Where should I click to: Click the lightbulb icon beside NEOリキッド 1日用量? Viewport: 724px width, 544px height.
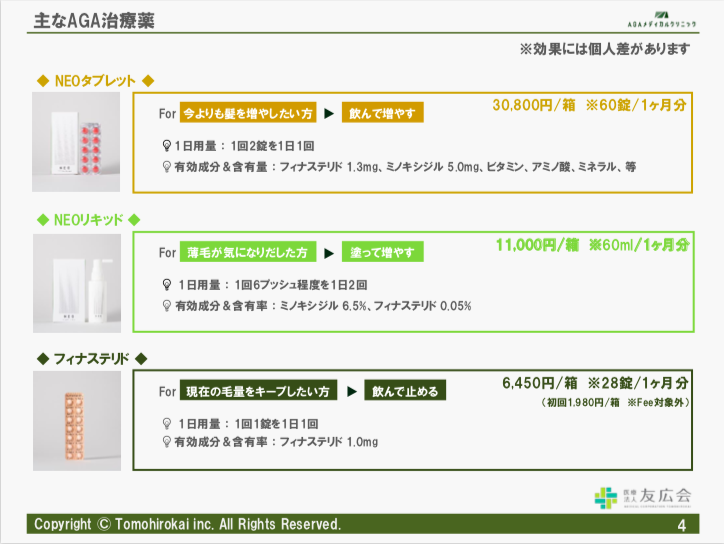click(167, 285)
